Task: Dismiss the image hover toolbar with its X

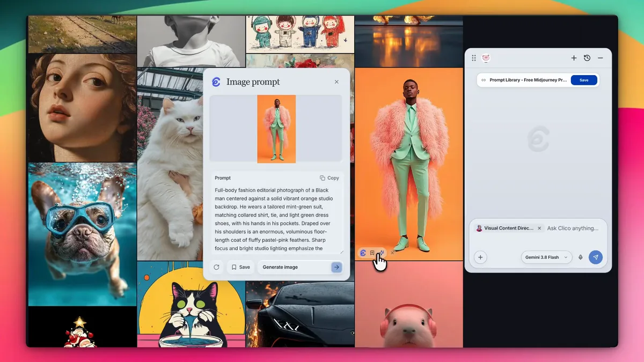Action: click(392, 253)
